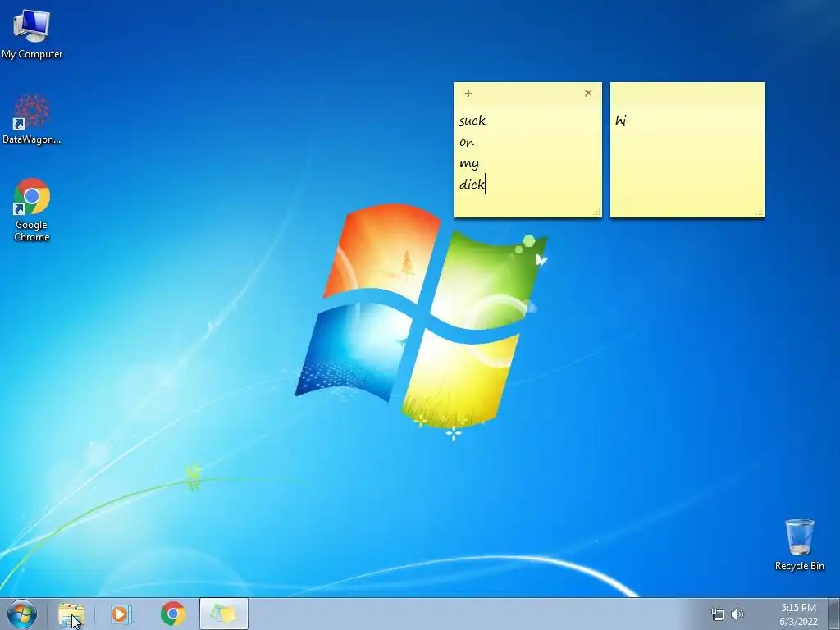Open the network status tray icon
This screenshot has width=840, height=630.
pos(717,614)
